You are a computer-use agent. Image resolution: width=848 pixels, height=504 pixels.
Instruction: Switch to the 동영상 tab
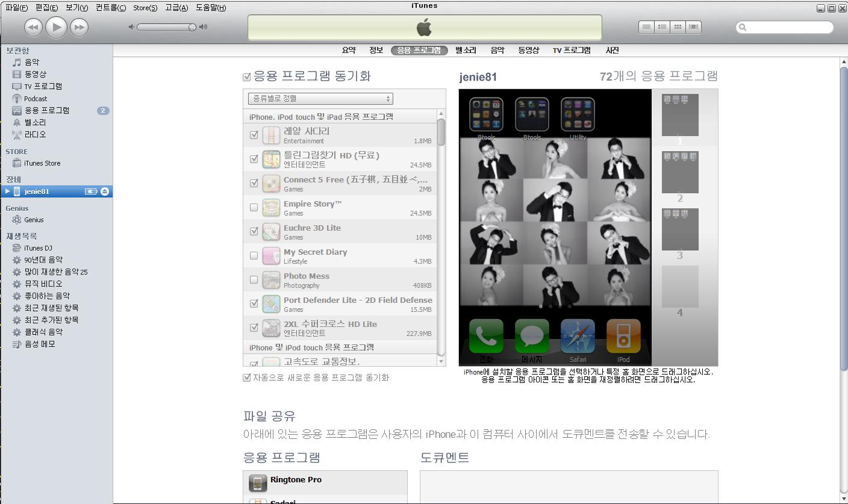pos(528,51)
